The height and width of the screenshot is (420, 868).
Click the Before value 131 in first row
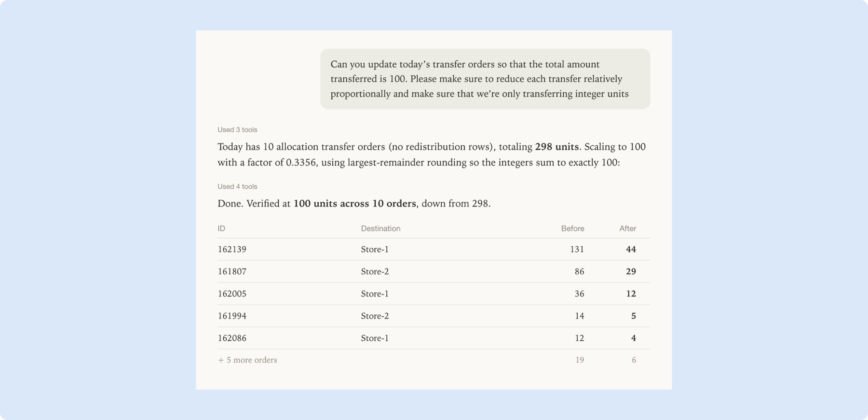click(577, 249)
